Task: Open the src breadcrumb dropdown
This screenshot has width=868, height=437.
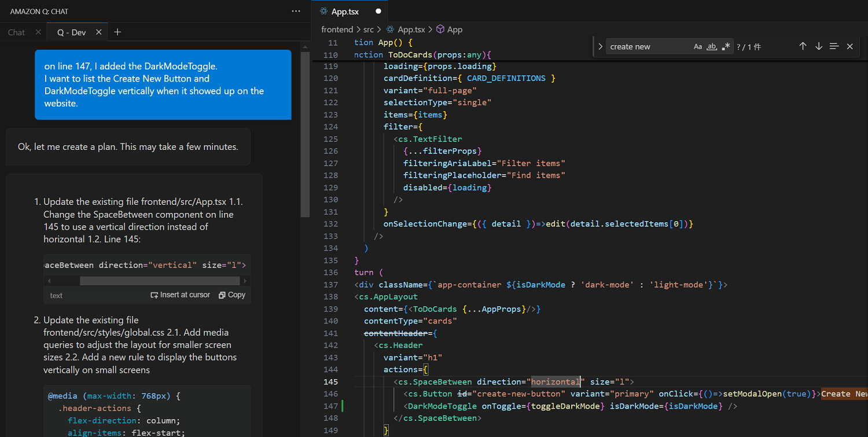Action: (368, 29)
